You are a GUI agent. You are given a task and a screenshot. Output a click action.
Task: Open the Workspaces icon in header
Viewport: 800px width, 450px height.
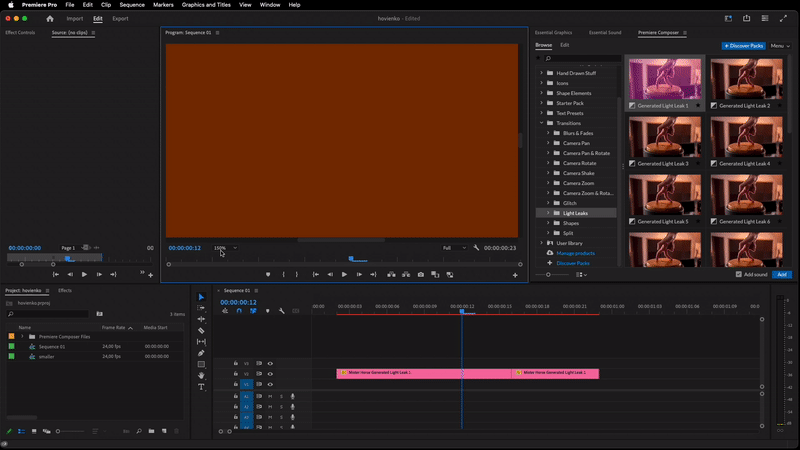[x=765, y=18]
